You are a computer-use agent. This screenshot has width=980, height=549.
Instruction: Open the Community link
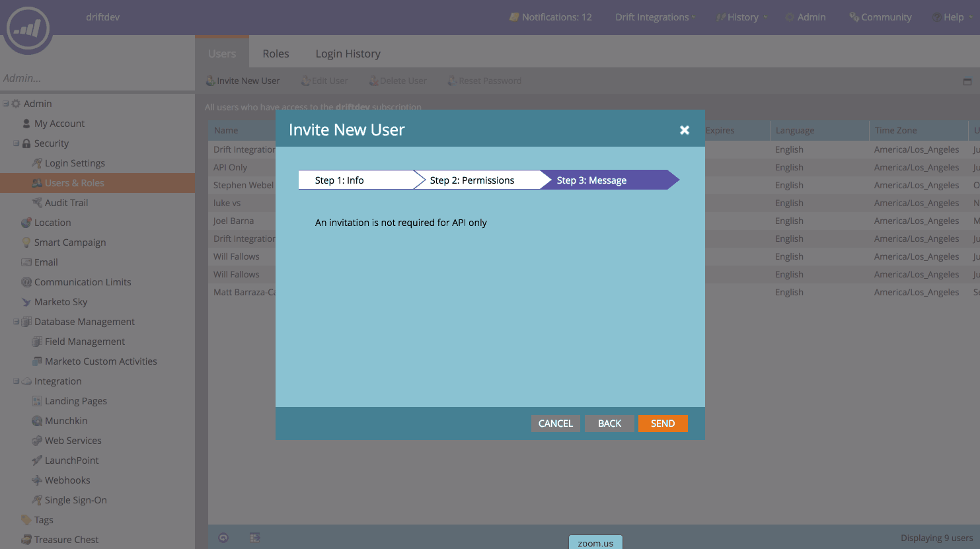[x=880, y=17]
